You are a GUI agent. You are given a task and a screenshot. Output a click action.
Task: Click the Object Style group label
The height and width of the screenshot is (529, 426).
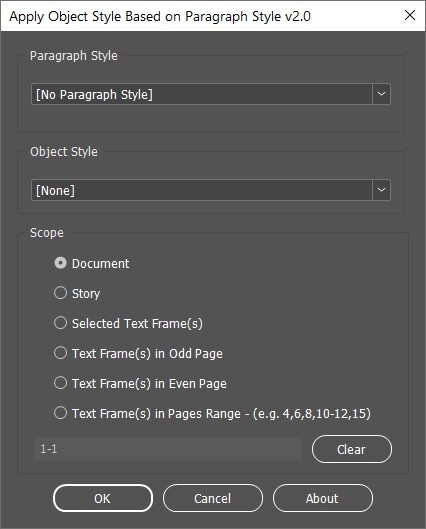[x=64, y=152]
